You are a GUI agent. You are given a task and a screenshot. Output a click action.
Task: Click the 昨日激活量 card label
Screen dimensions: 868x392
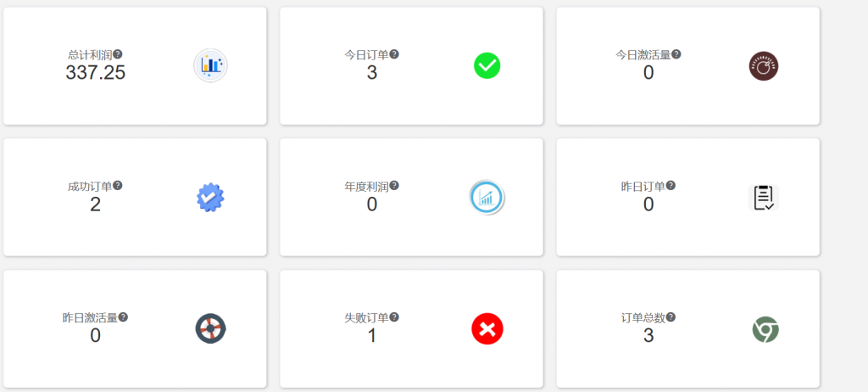pos(90,317)
